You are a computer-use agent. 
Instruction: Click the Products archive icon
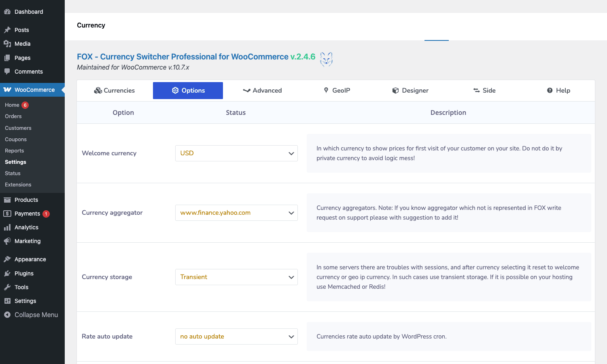tap(7, 200)
